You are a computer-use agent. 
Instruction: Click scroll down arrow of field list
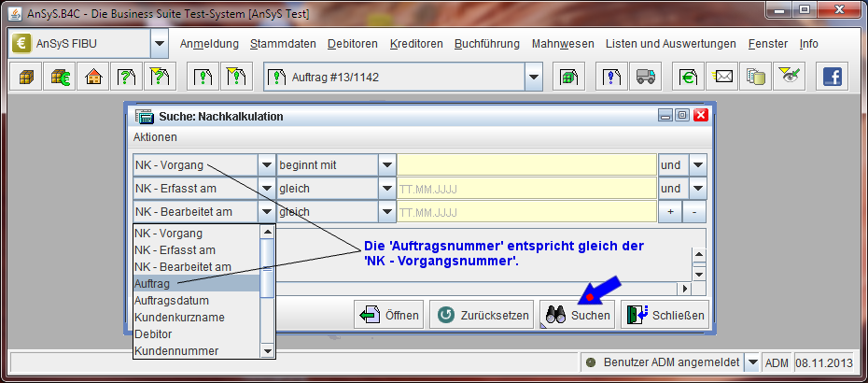click(x=268, y=351)
